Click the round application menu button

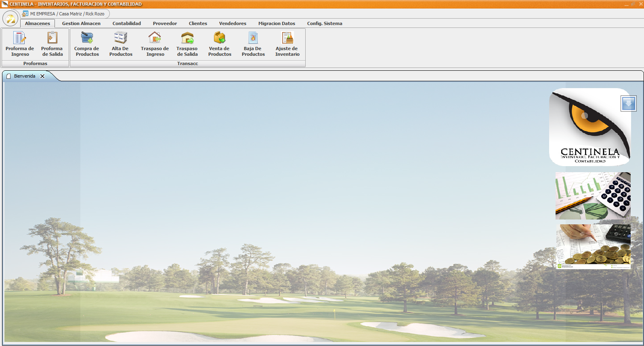tap(10, 19)
